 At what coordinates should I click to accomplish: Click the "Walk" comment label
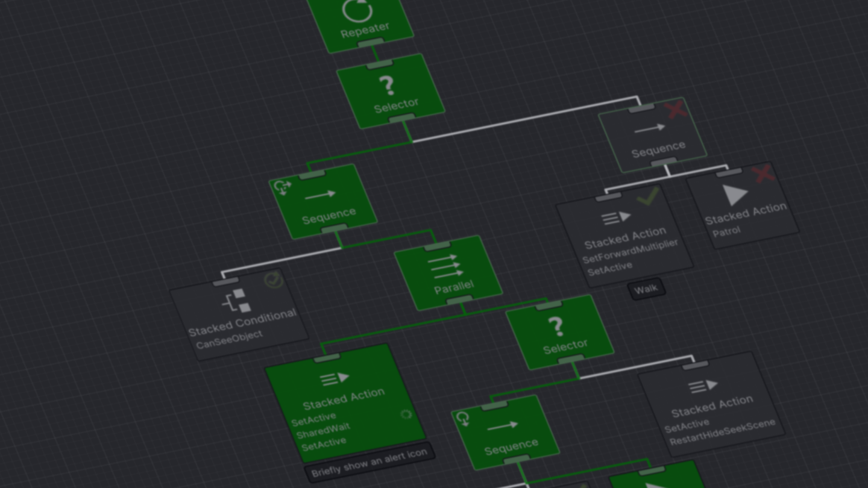point(646,289)
